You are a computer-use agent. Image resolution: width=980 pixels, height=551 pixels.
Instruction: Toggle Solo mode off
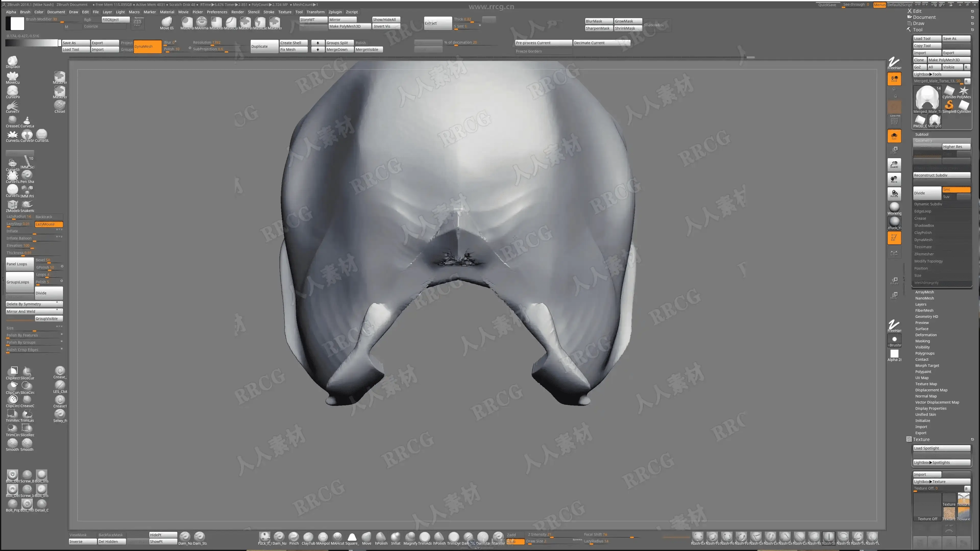coord(894,136)
